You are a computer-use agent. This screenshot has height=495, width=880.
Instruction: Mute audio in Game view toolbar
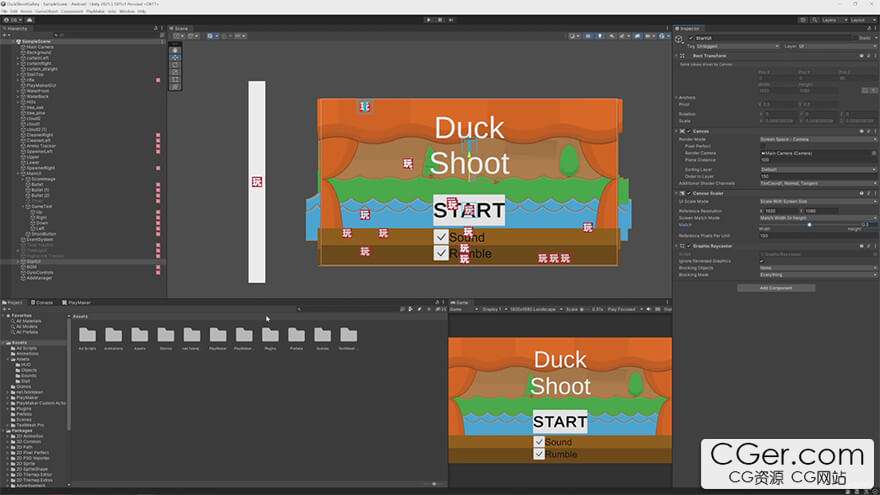point(649,309)
